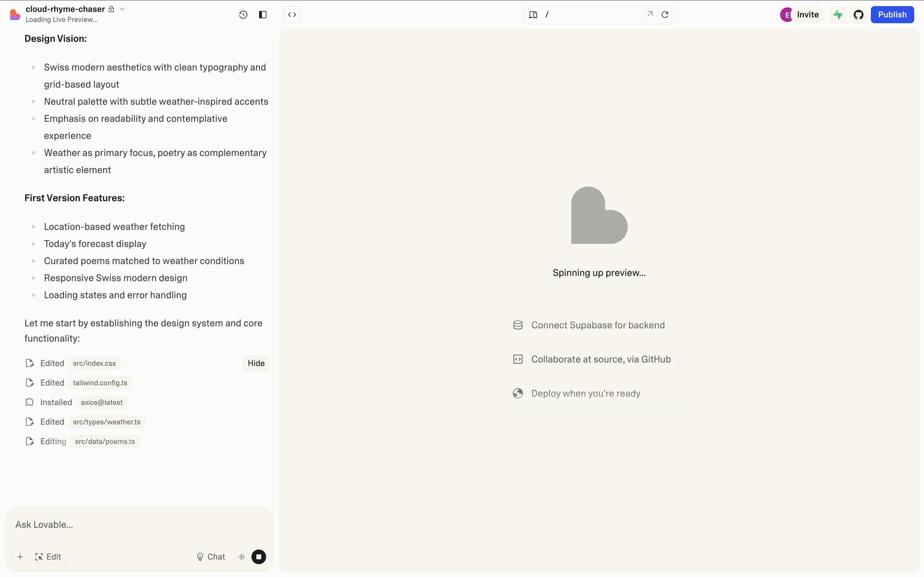Enable visual Edit mode
Image resolution: width=924 pixels, height=577 pixels.
point(49,557)
